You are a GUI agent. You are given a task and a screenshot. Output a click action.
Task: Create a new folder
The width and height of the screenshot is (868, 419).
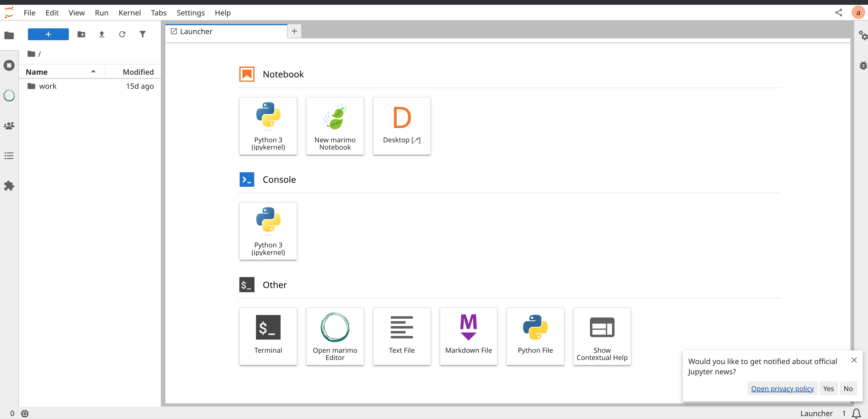tap(81, 34)
